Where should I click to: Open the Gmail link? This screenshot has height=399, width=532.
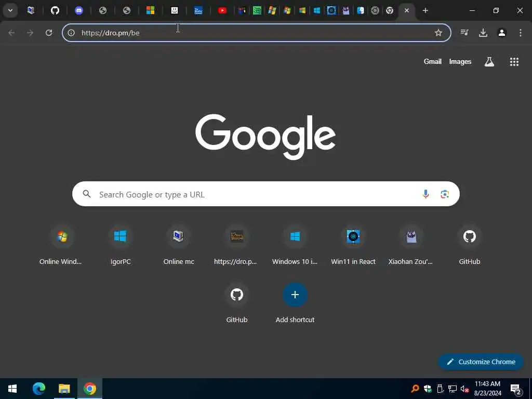[432, 61]
